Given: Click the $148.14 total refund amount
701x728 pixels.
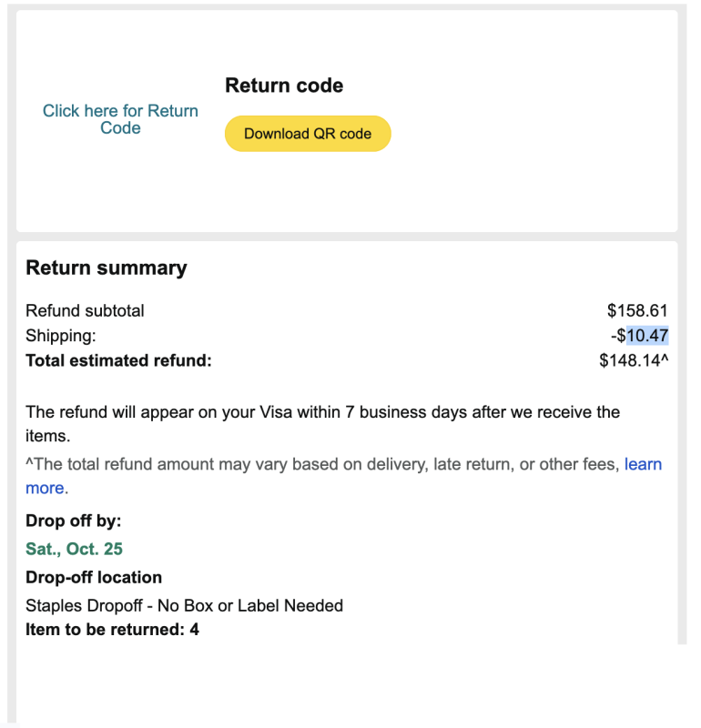Looking at the screenshot, I should coord(632,360).
